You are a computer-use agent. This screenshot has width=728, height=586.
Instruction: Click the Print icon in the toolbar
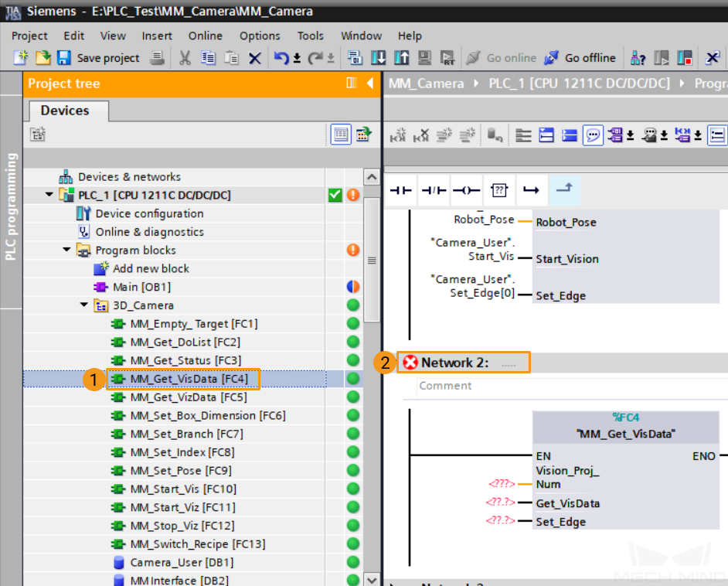tap(158, 57)
